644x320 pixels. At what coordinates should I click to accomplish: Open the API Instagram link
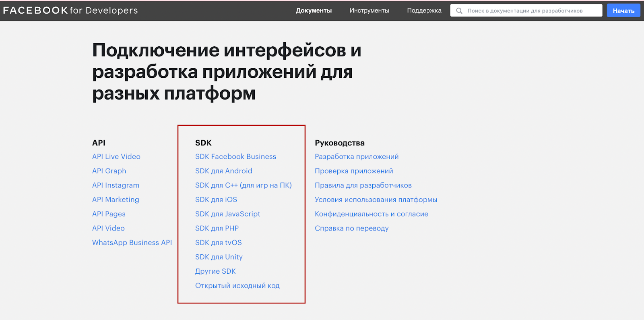[116, 185]
